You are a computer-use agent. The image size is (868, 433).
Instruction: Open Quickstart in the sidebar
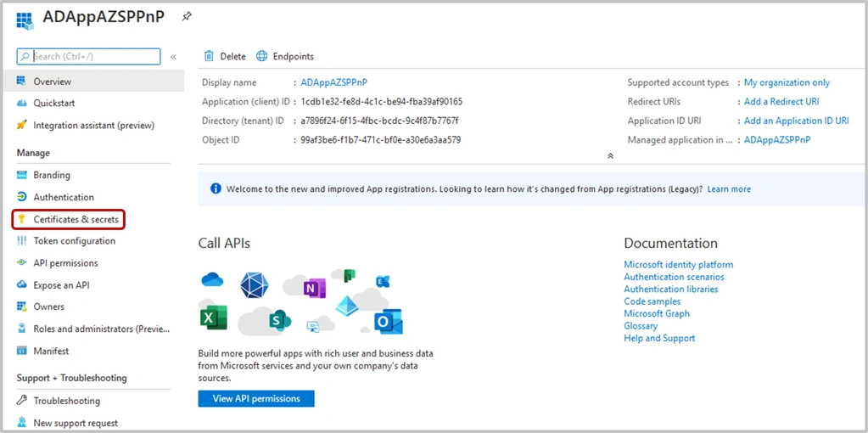point(54,103)
